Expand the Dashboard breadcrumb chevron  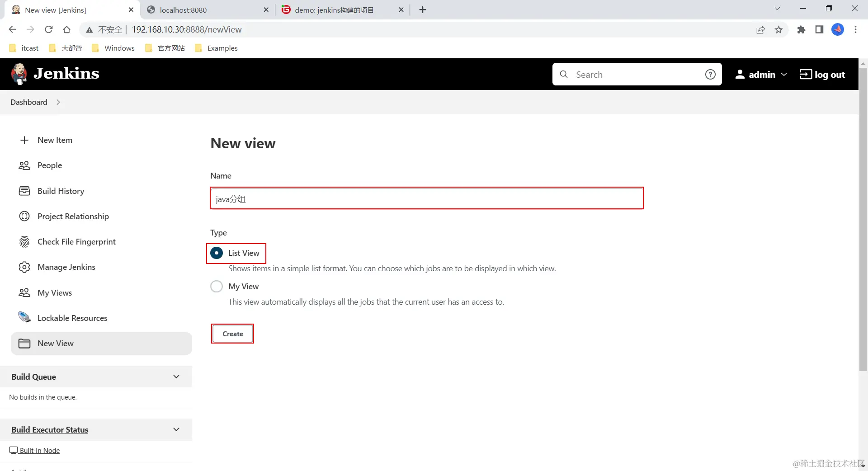tap(58, 102)
